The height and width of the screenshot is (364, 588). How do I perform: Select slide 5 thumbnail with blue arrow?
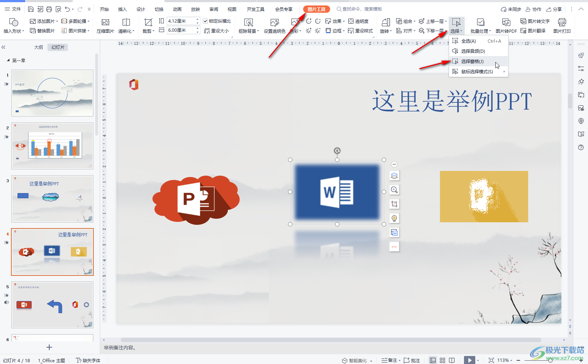coord(52,305)
